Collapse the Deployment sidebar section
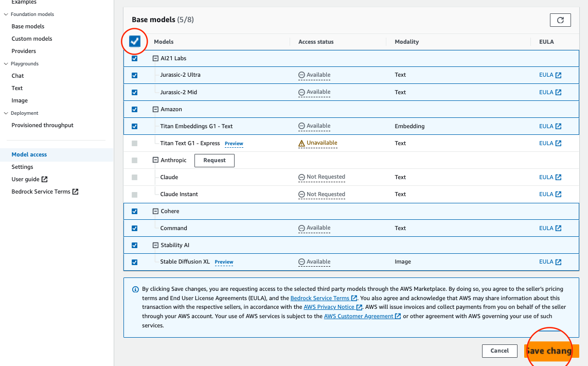Viewport: 588px width, 366px height. click(x=6, y=113)
